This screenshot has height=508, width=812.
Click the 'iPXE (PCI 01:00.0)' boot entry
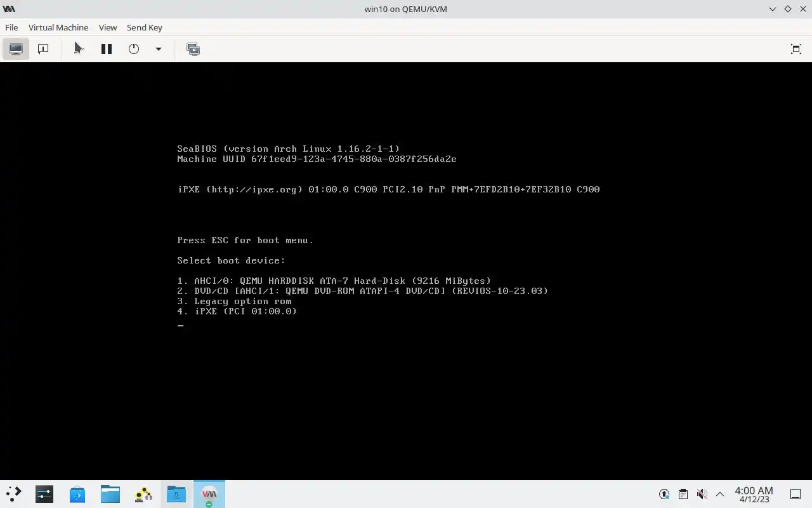tap(237, 311)
